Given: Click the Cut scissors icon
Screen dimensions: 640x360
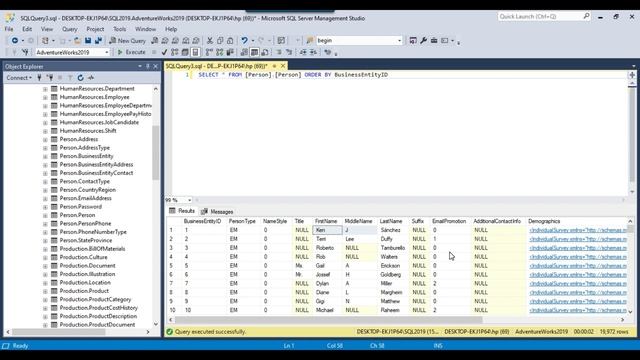Looking at the screenshot, I should [x=210, y=40].
